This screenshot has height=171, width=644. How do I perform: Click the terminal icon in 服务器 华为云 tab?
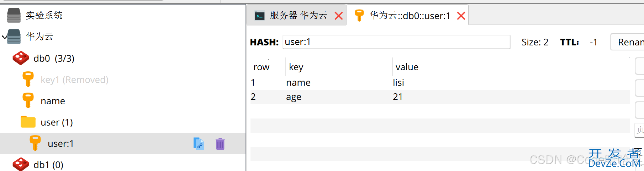coord(260,16)
